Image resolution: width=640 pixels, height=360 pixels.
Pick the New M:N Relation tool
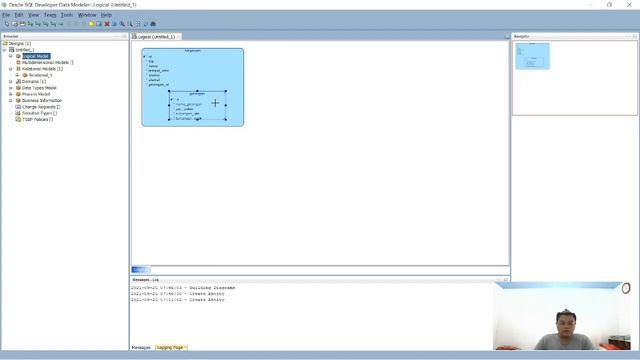pos(30,24)
